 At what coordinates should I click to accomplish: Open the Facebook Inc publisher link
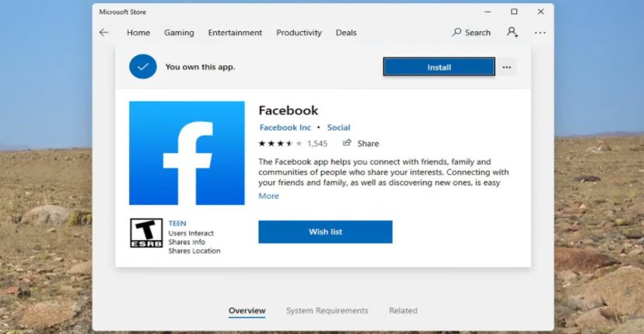(285, 127)
